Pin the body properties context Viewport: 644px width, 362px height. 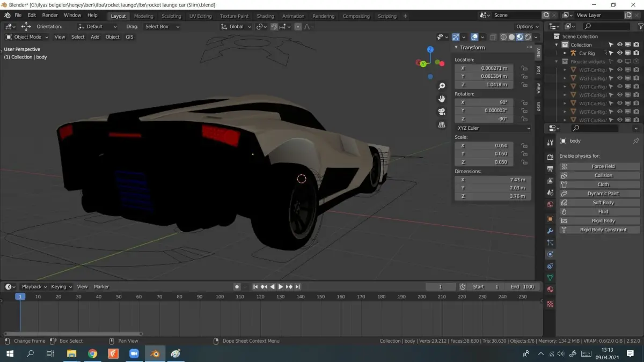(x=636, y=141)
